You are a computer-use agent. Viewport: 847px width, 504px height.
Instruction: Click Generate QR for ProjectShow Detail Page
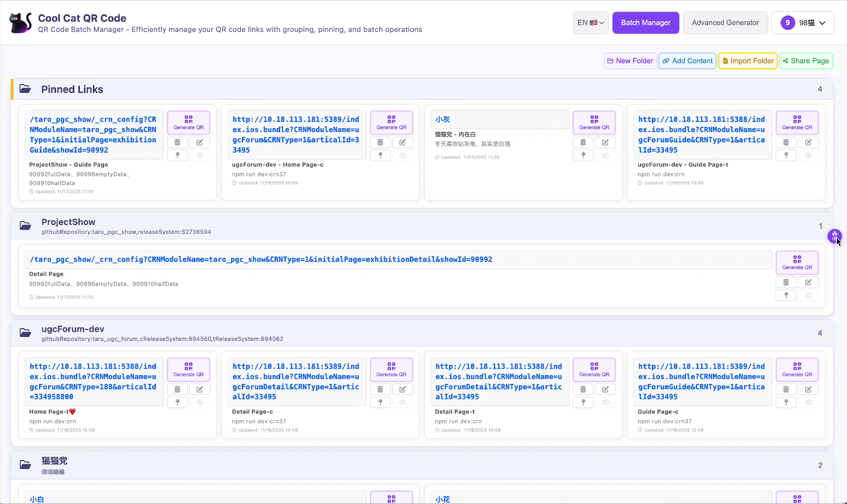[x=797, y=262]
